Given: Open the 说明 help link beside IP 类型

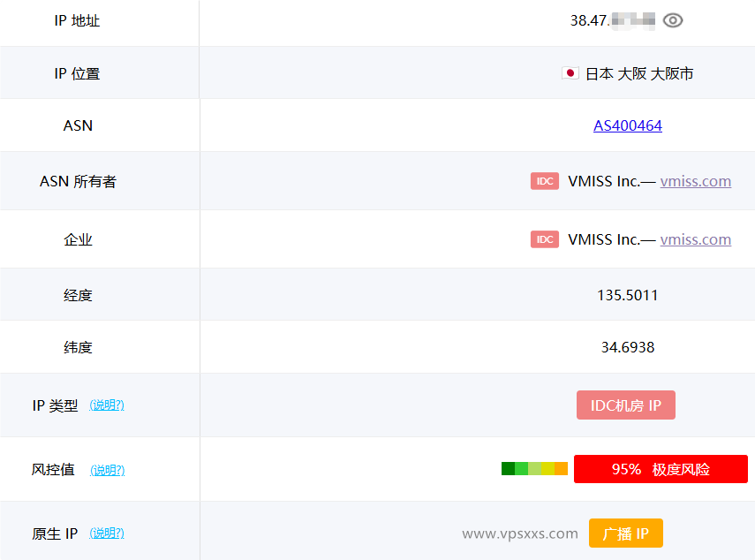Looking at the screenshot, I should click(x=106, y=405).
